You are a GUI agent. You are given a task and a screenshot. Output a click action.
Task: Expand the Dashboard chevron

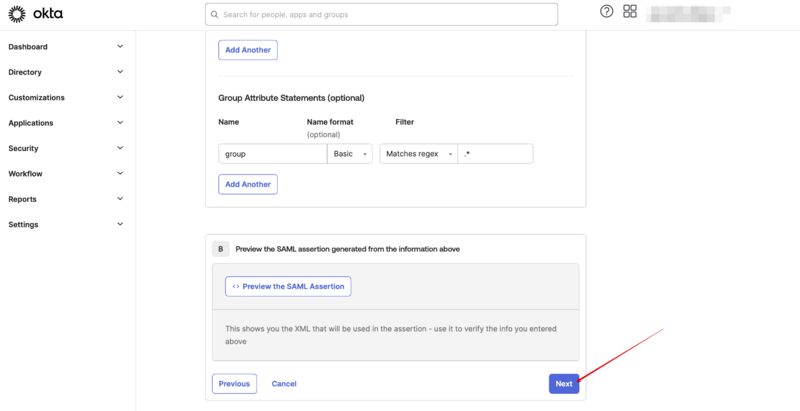[120, 46]
